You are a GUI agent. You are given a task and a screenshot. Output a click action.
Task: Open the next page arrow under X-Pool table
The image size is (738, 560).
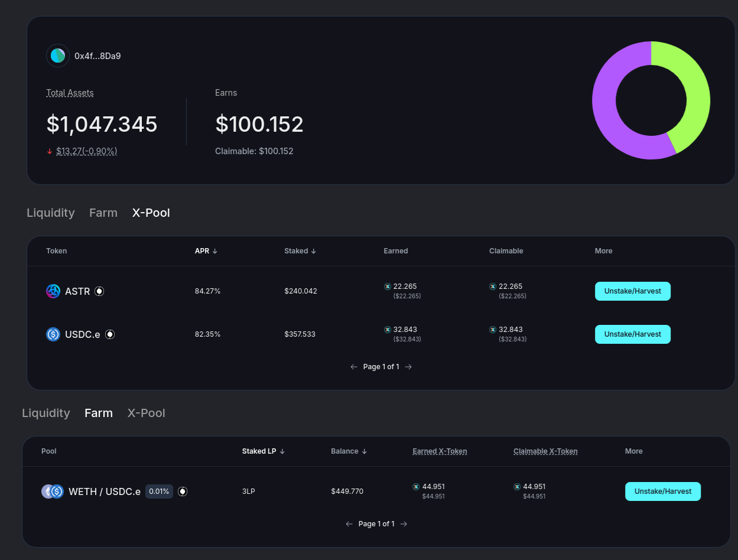(409, 366)
